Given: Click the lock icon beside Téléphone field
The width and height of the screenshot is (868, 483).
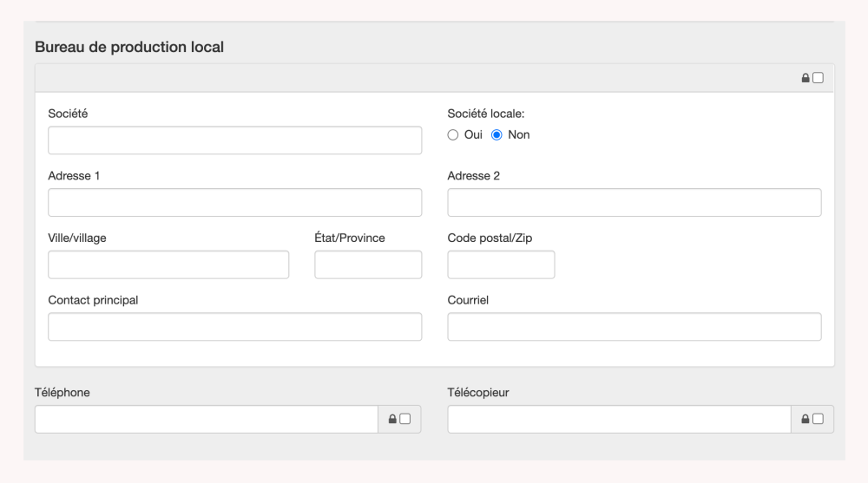Looking at the screenshot, I should click(392, 420).
